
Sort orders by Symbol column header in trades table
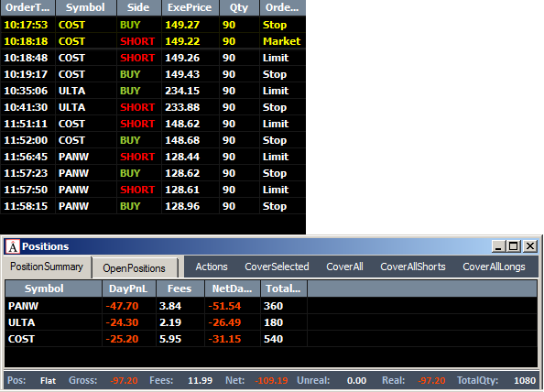(86, 7)
